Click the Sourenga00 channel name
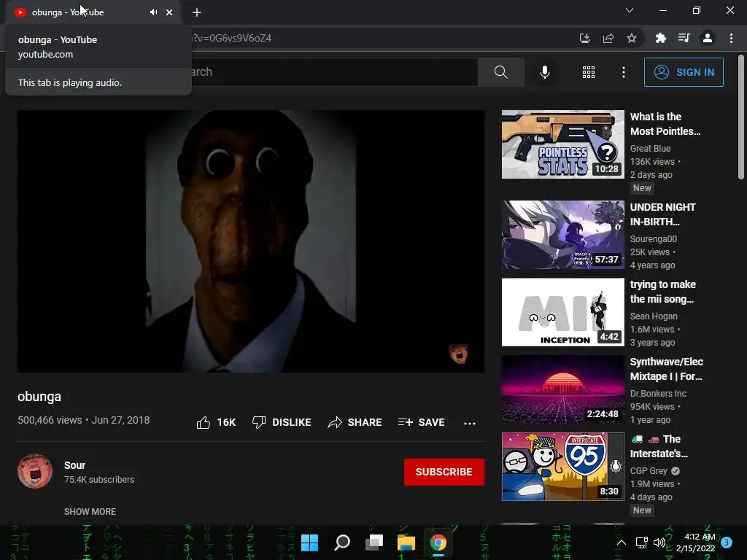 coord(653,239)
